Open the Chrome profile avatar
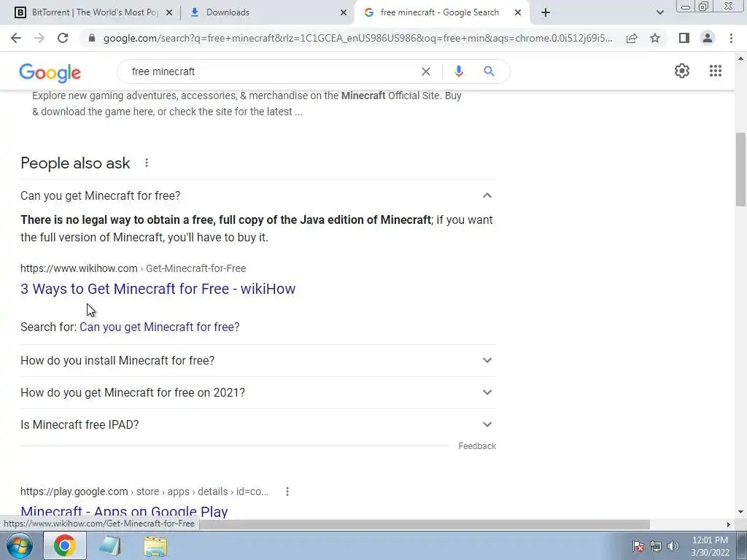747x560 pixels. tap(708, 38)
